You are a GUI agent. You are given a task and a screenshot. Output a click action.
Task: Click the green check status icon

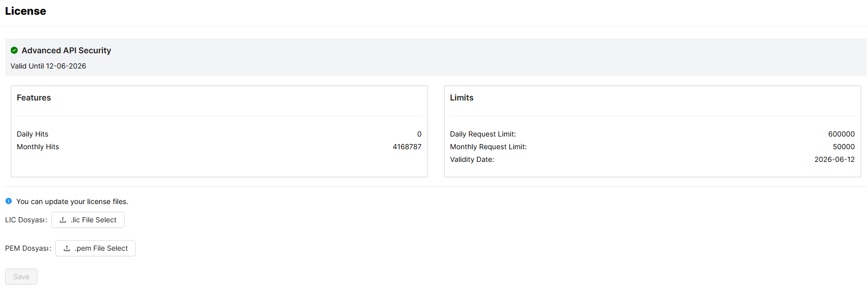tap(14, 50)
